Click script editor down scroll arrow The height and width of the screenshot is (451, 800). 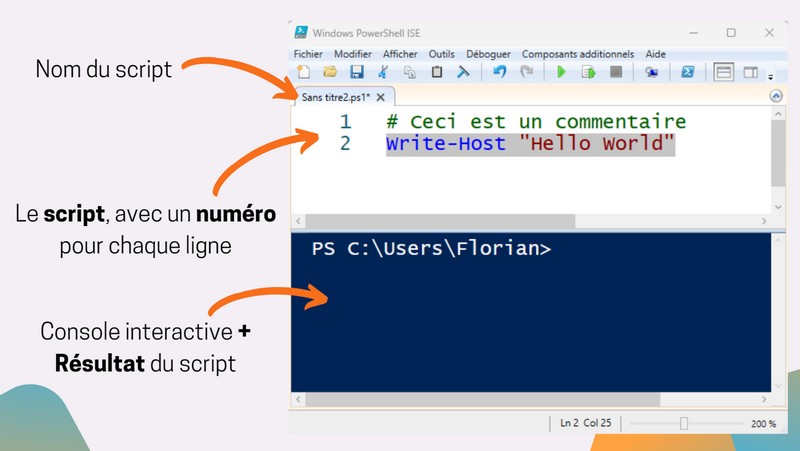click(x=778, y=207)
